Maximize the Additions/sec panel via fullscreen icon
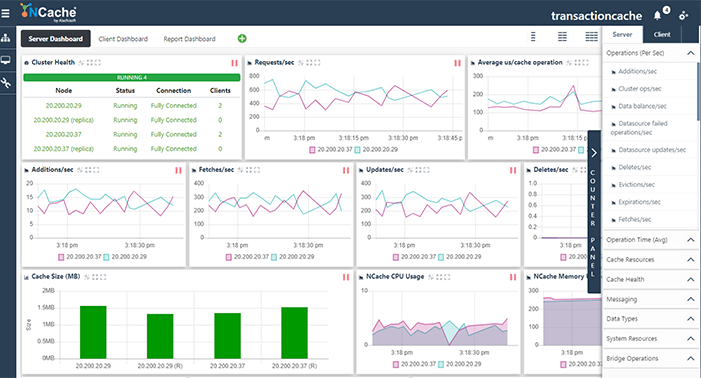 [x=96, y=170]
